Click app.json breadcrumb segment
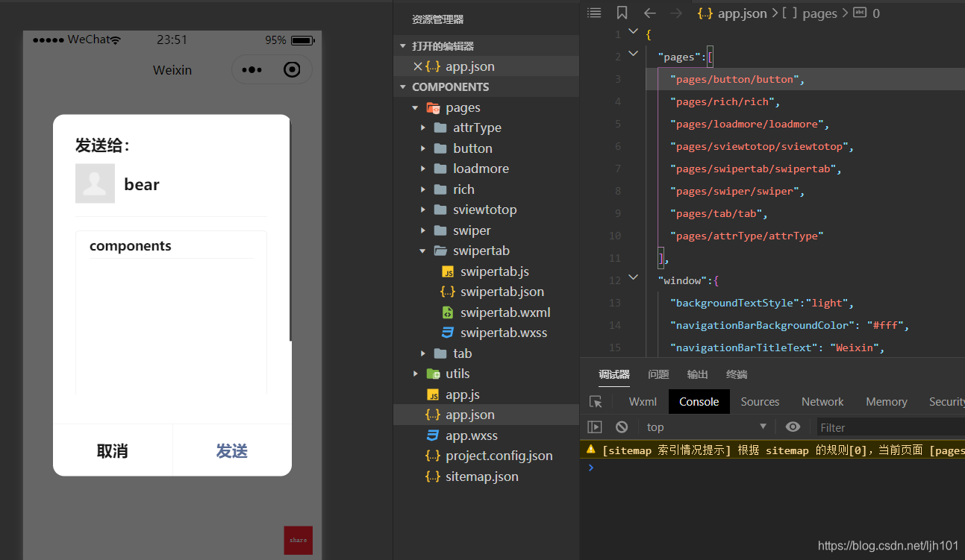This screenshot has width=965, height=560. (743, 13)
